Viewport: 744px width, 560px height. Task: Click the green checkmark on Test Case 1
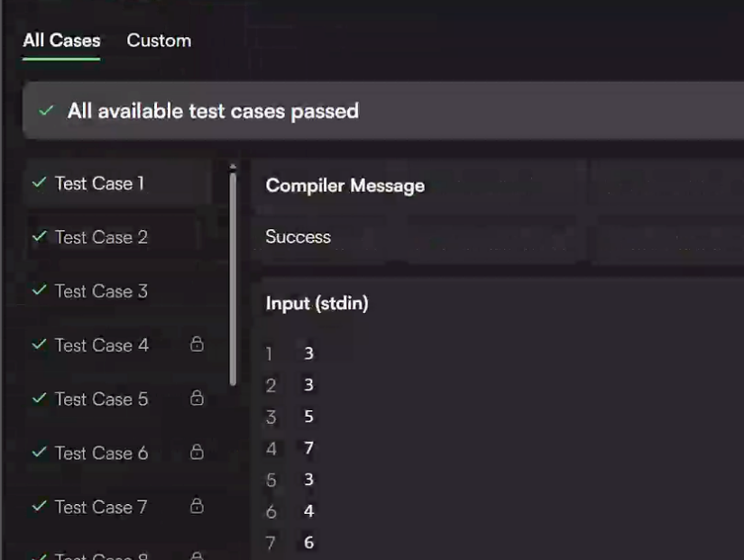coord(39,183)
